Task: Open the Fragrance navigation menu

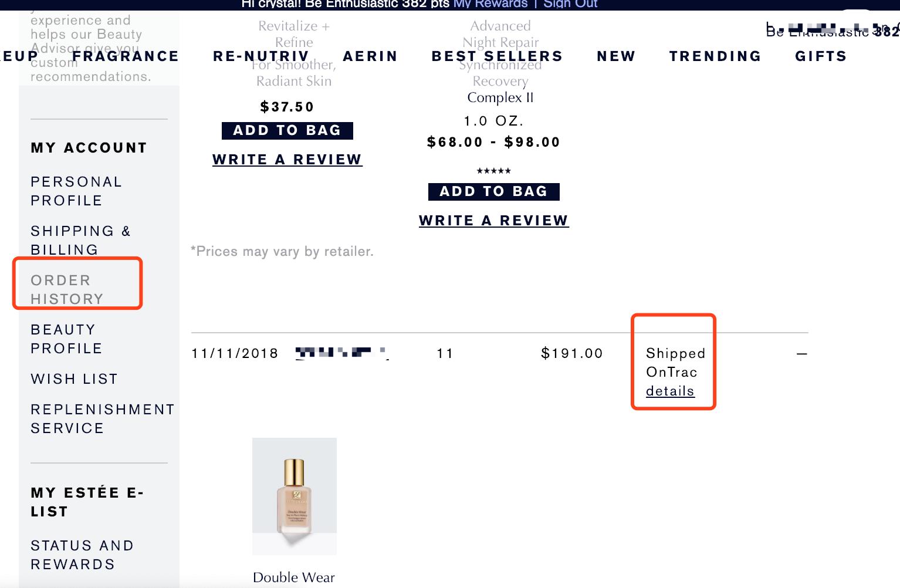Action: pyautogui.click(x=126, y=56)
